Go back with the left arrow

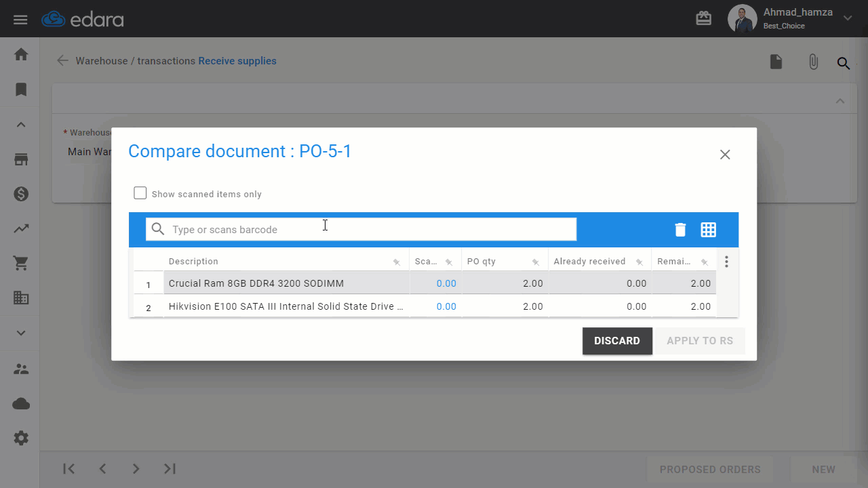click(62, 61)
